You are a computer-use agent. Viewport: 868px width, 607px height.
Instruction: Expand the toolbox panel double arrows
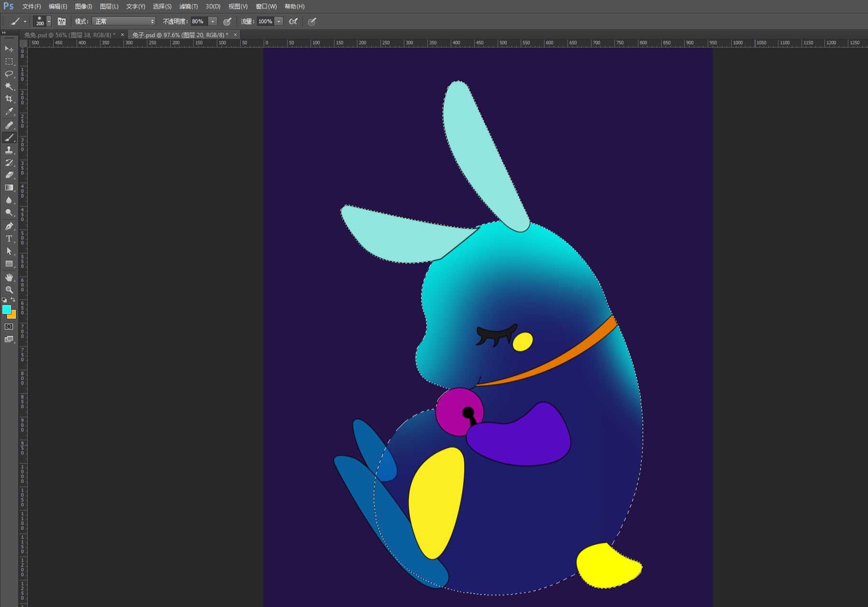point(4,33)
